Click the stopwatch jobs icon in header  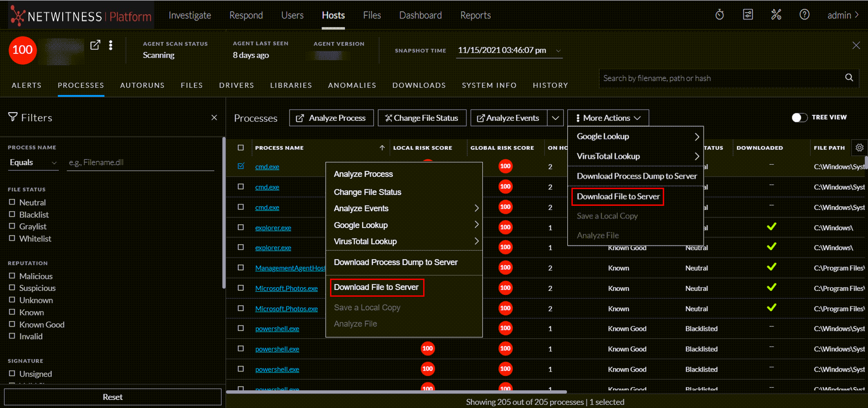[719, 15]
